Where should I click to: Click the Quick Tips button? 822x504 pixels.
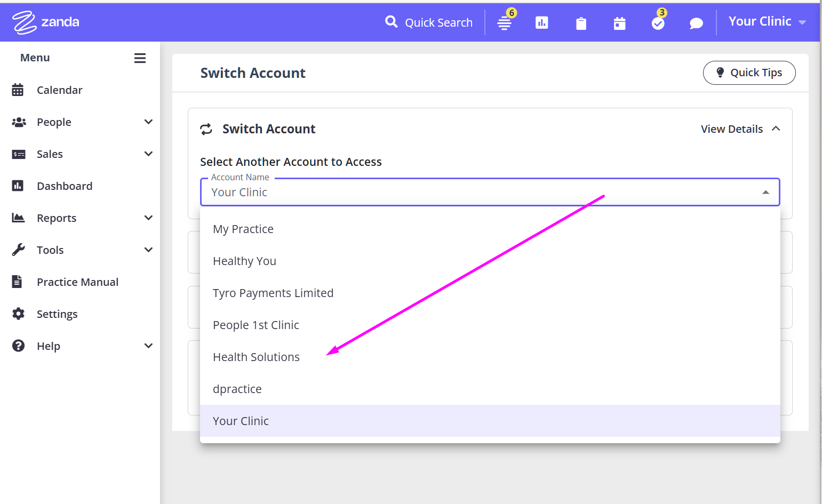(x=749, y=73)
